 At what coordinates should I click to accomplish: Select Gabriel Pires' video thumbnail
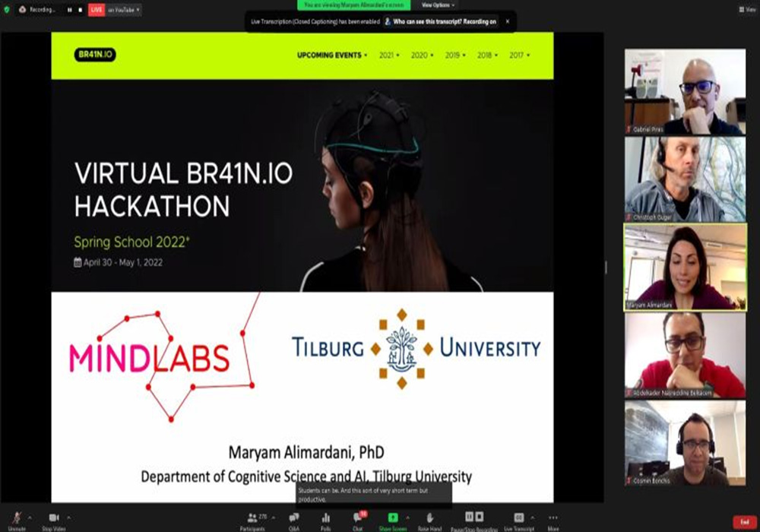[x=685, y=91]
